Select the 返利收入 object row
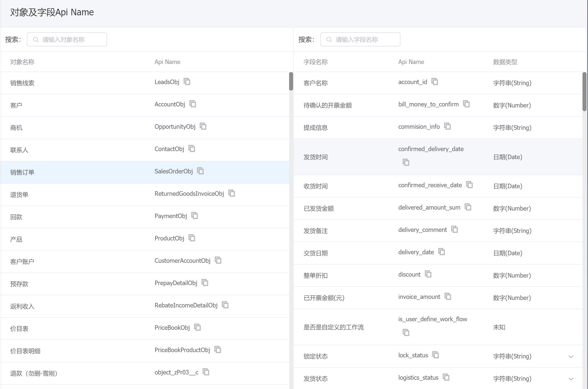The image size is (588, 389). [x=145, y=306]
